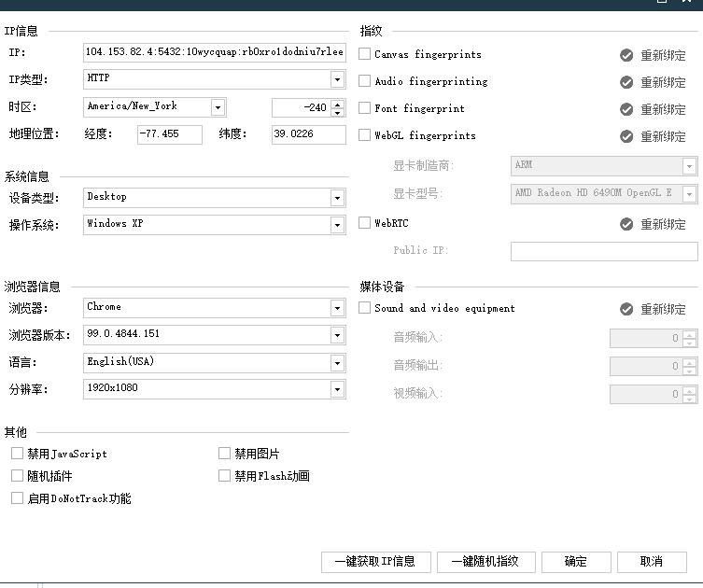
Task: Open the 显卡制造商 ARM dropdown
Action: point(689,166)
